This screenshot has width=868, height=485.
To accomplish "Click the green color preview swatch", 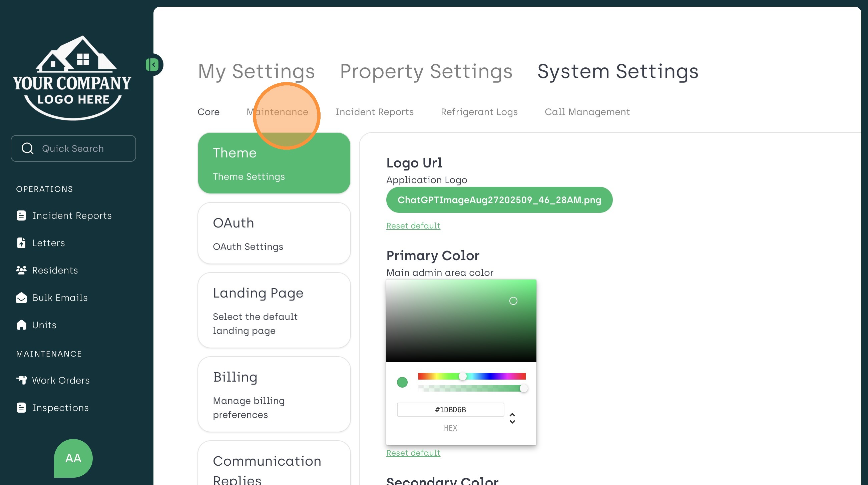I will point(402,382).
